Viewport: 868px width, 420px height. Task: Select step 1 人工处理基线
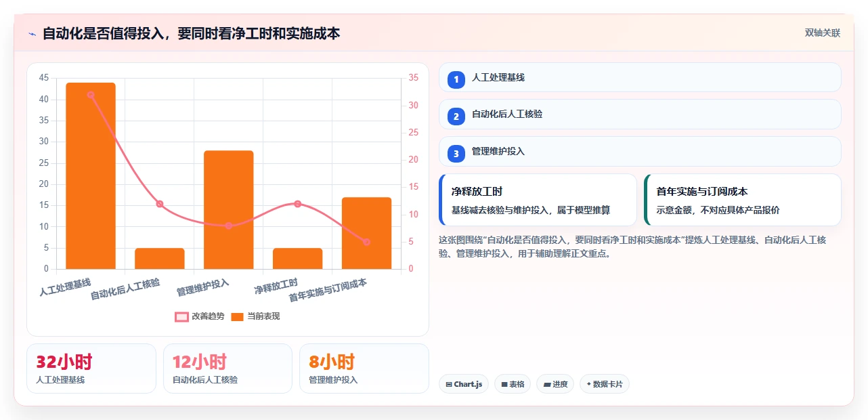(x=640, y=77)
